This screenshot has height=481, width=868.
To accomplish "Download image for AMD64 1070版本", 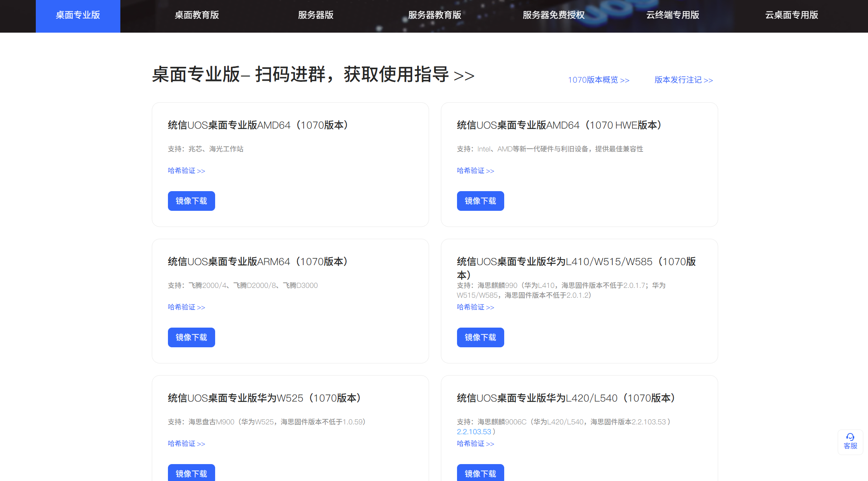I will tap(192, 201).
